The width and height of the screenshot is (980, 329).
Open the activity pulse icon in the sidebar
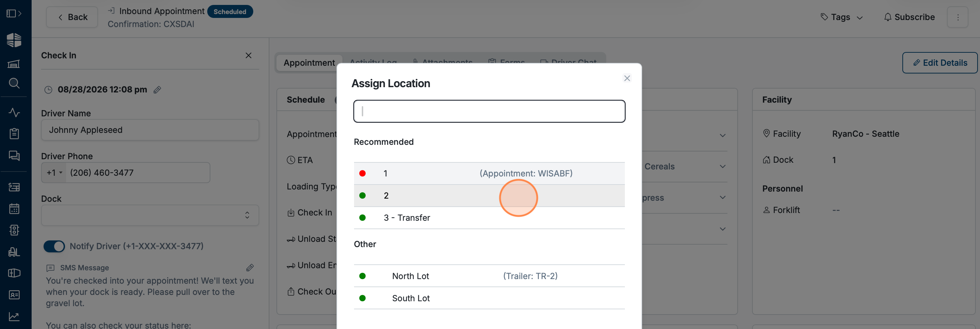tap(14, 112)
